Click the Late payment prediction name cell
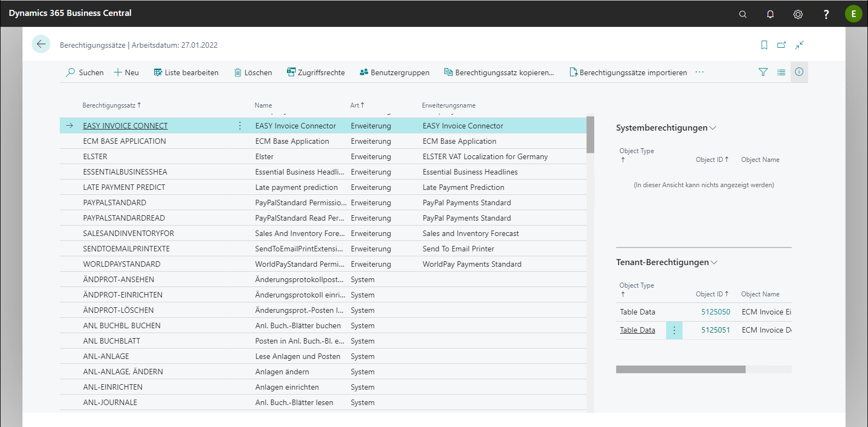Image resolution: width=868 pixels, height=427 pixels. [296, 187]
